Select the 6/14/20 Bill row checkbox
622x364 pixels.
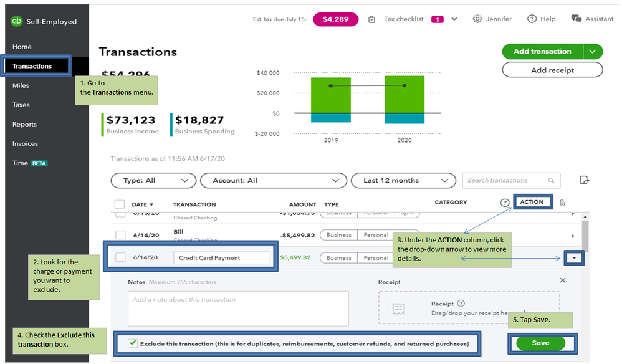[120, 235]
